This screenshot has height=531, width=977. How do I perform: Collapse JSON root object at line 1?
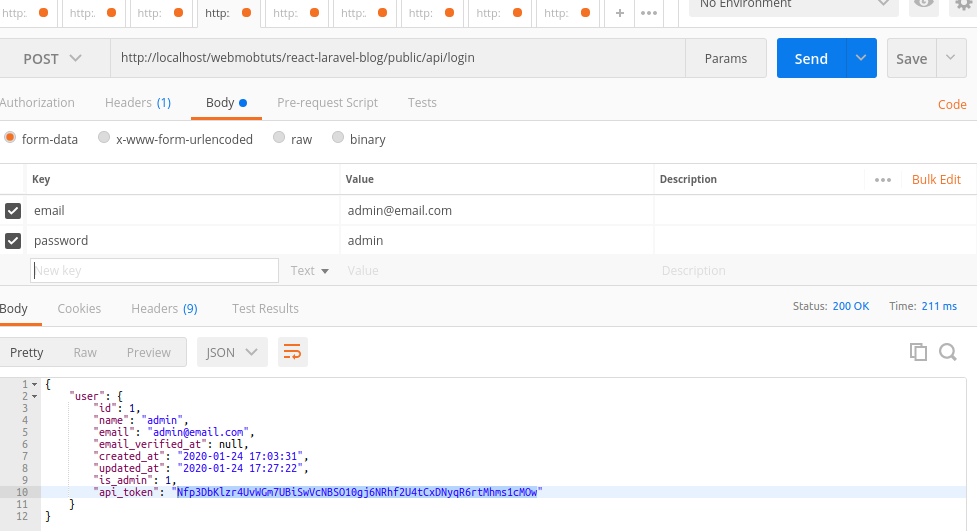pyautogui.click(x=34, y=385)
